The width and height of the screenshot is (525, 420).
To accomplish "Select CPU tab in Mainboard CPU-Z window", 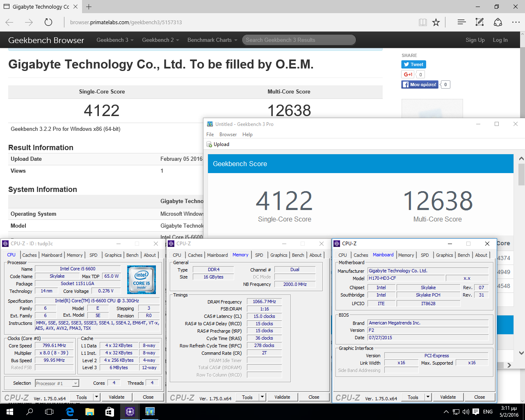I will 342,255.
